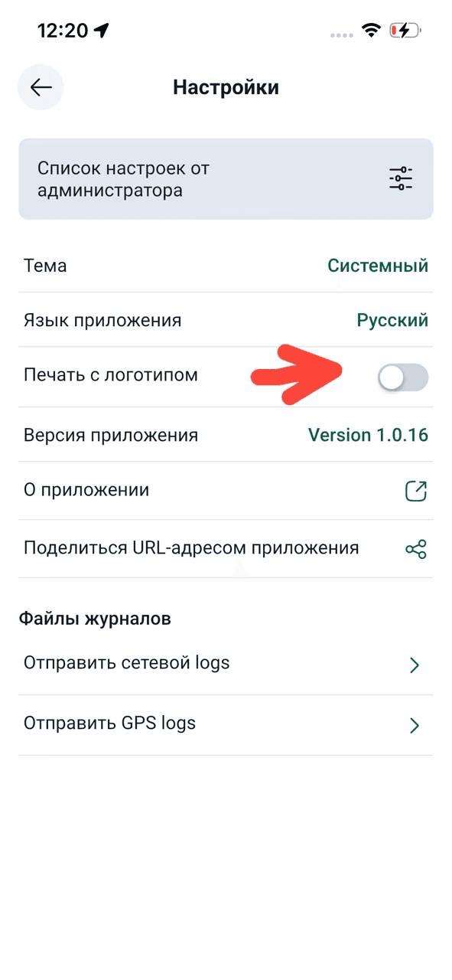This screenshot has height=980, width=452.
Task: Select the Отправить GPS logs label
Action: click(x=109, y=723)
